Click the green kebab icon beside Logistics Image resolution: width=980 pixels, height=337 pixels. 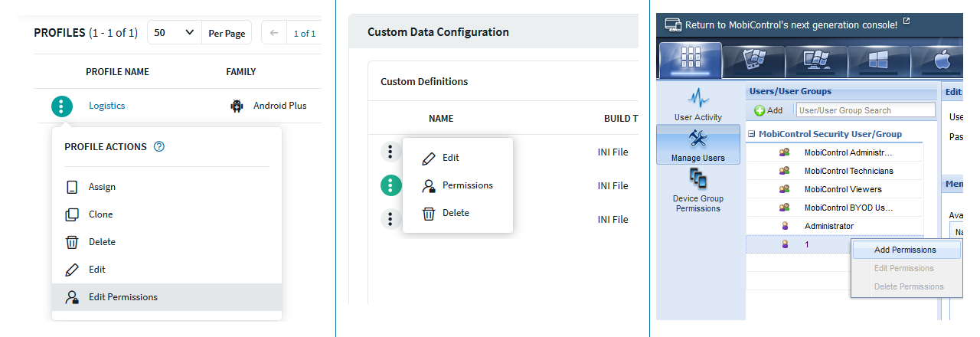point(62,106)
